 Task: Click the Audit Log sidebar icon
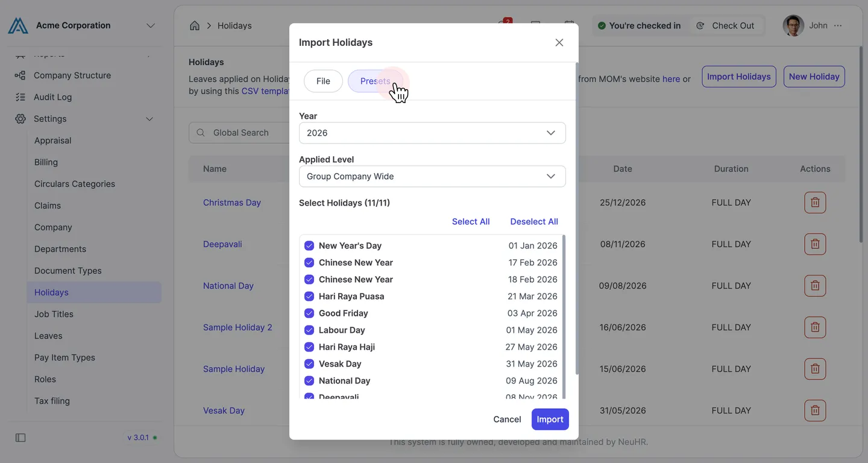pos(20,97)
